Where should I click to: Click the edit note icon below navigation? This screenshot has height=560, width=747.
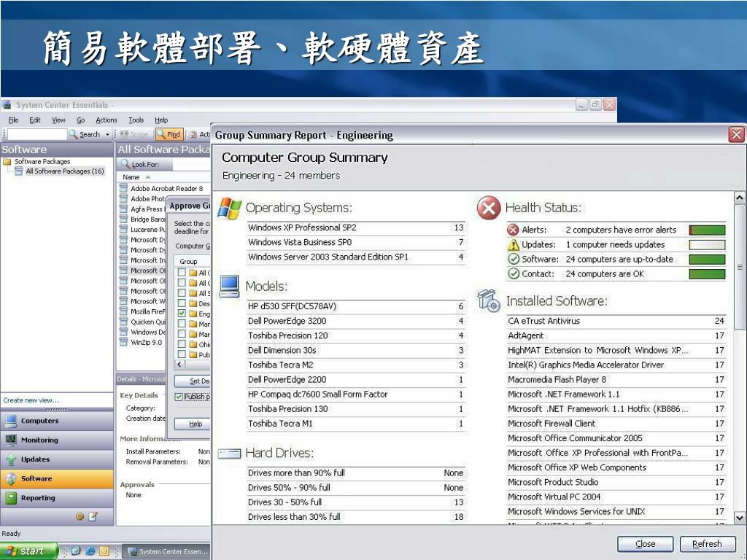(x=93, y=516)
